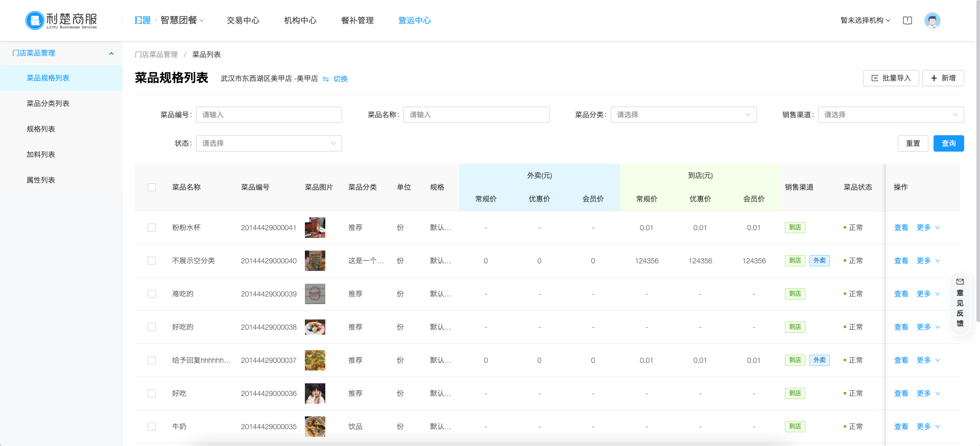
Task: Go to 营运中心 in top navigation
Action: click(x=415, y=20)
